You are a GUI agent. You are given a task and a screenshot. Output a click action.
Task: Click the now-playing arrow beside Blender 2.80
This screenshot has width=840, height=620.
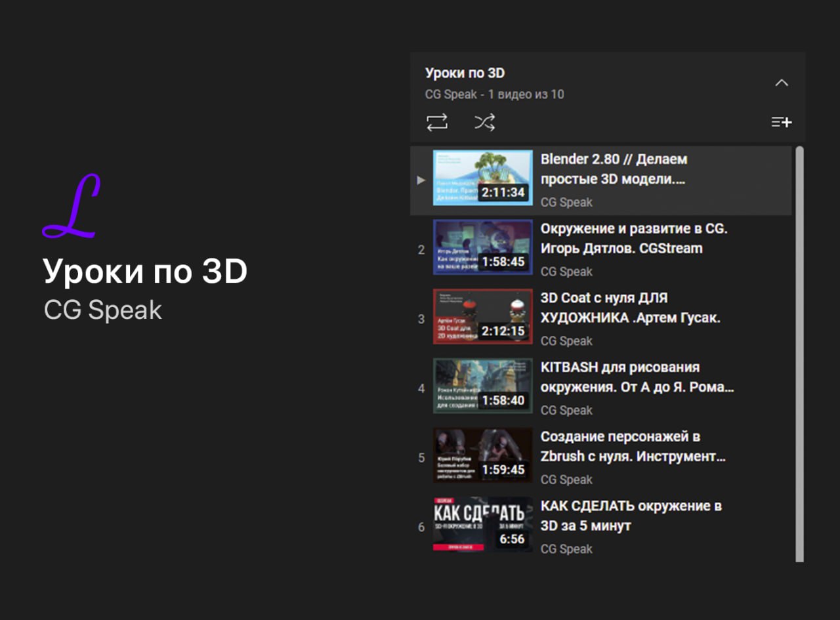[421, 179]
